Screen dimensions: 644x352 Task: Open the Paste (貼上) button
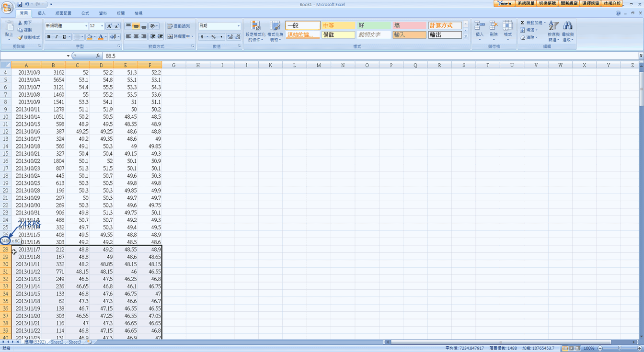click(9, 30)
